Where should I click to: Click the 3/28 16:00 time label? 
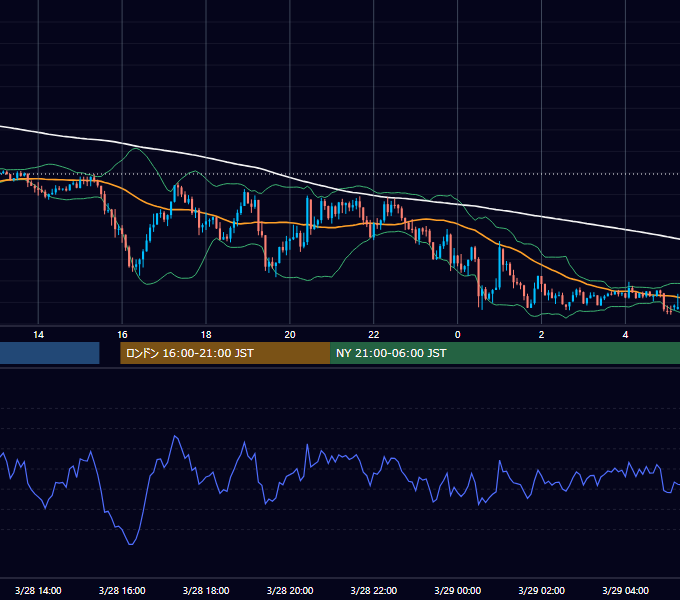tap(122, 590)
